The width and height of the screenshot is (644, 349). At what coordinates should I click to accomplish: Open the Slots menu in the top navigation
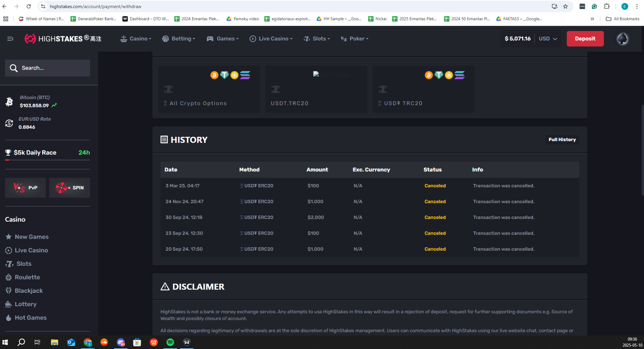[x=317, y=39]
